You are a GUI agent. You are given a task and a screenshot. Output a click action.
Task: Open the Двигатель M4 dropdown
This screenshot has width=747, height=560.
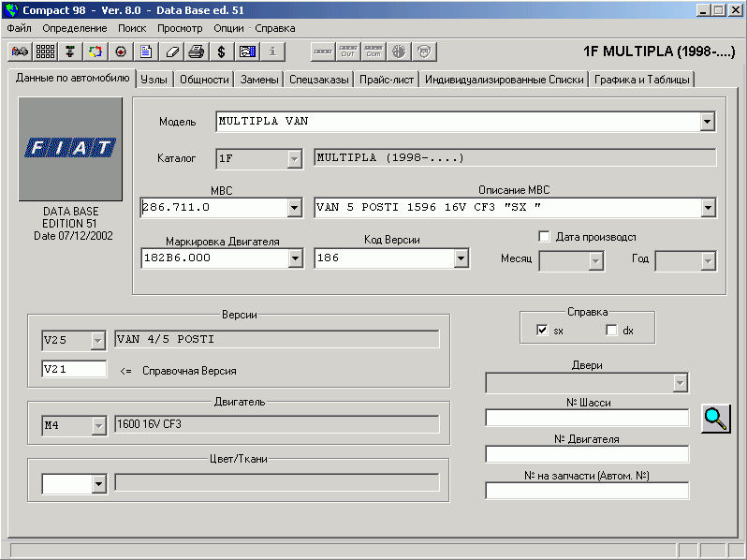(98, 425)
